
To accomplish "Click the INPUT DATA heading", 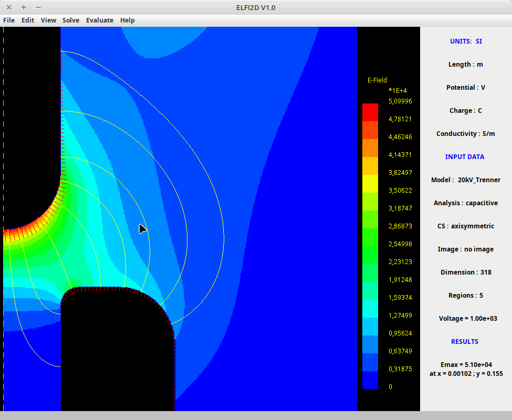I will coord(465,157).
